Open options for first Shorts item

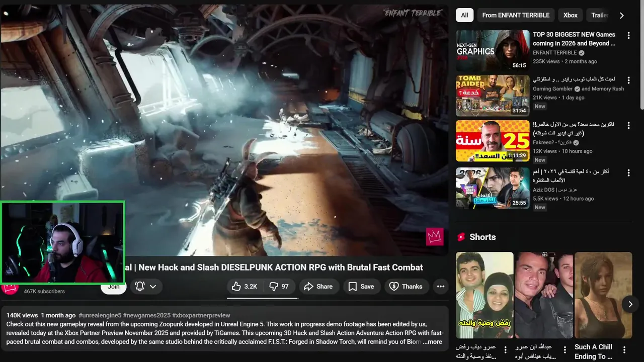[x=506, y=350]
